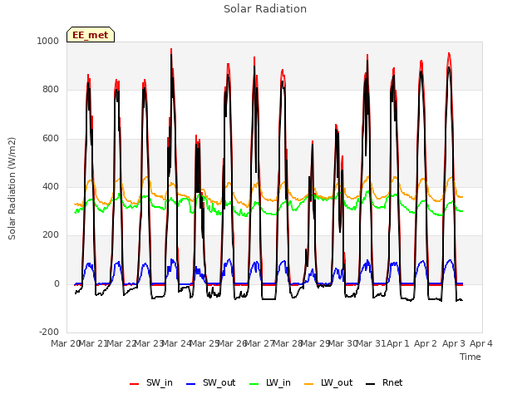Screen dimensions: 532x399
Task: Click the black Rnet legend swatch
Action: [371, 384]
